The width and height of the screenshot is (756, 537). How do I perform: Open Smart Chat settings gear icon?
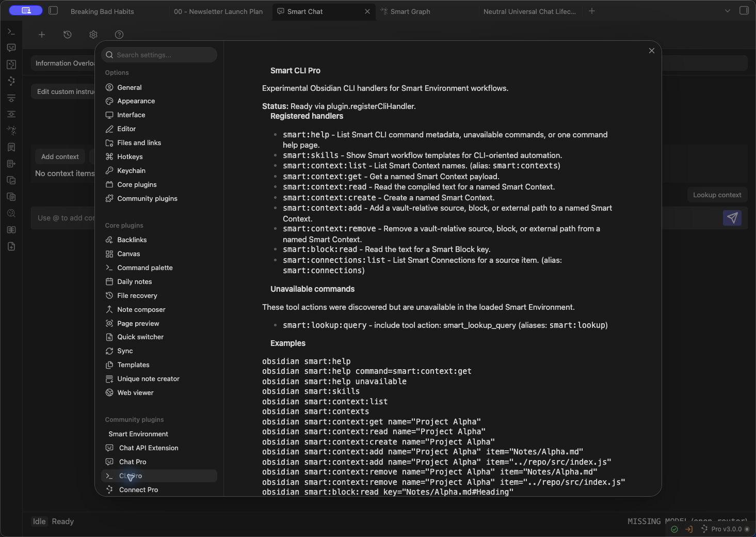pyautogui.click(x=93, y=35)
